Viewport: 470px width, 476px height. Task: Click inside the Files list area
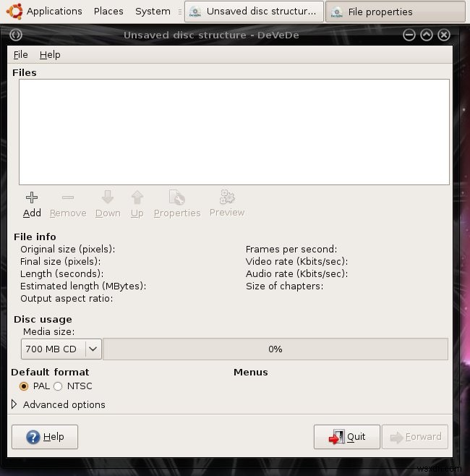click(x=234, y=132)
